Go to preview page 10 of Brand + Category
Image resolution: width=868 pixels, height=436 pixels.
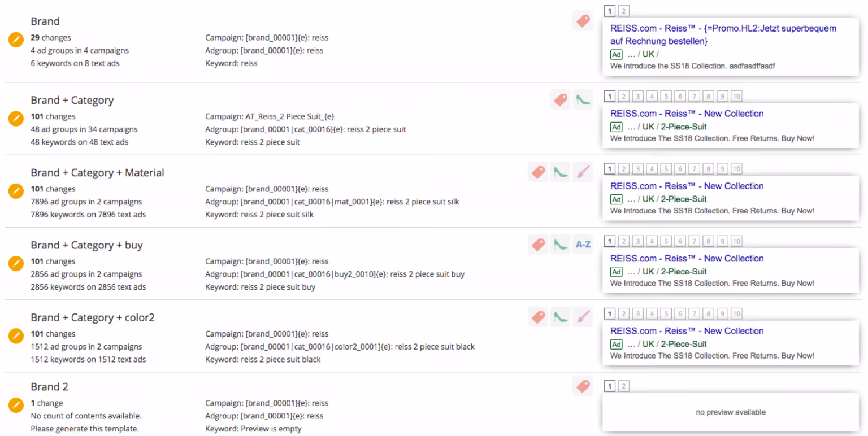736,96
